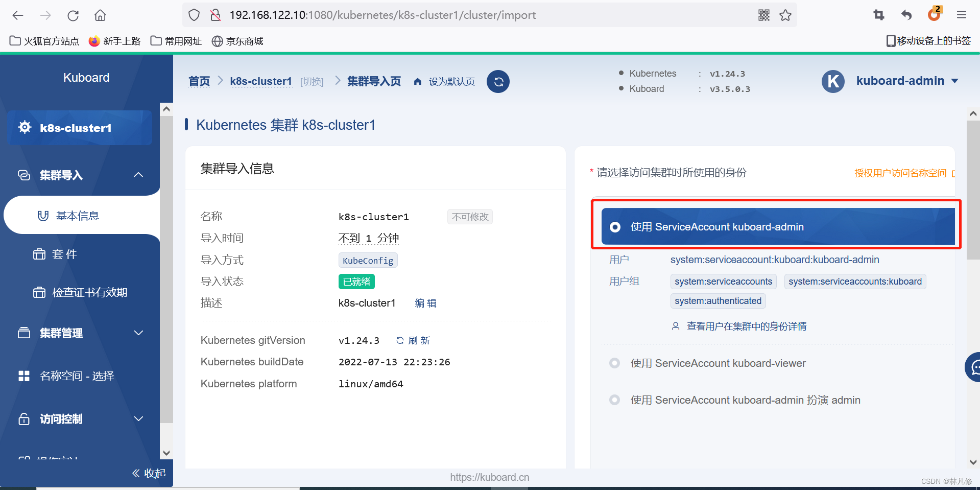980x490 pixels.
Task: Open 移动设备上的书签 mobile bookmarks
Action: [928, 41]
